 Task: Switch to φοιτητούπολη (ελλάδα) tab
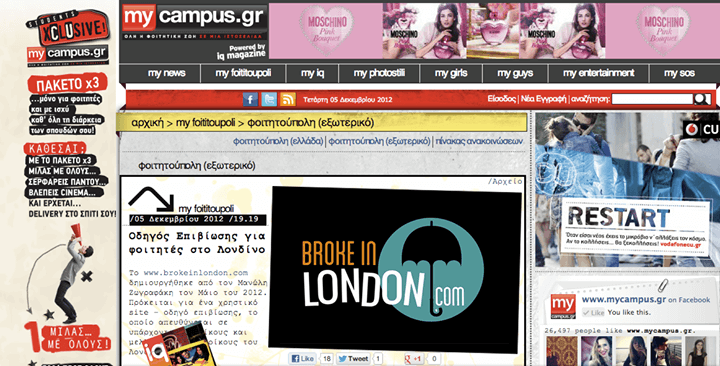click(x=278, y=141)
